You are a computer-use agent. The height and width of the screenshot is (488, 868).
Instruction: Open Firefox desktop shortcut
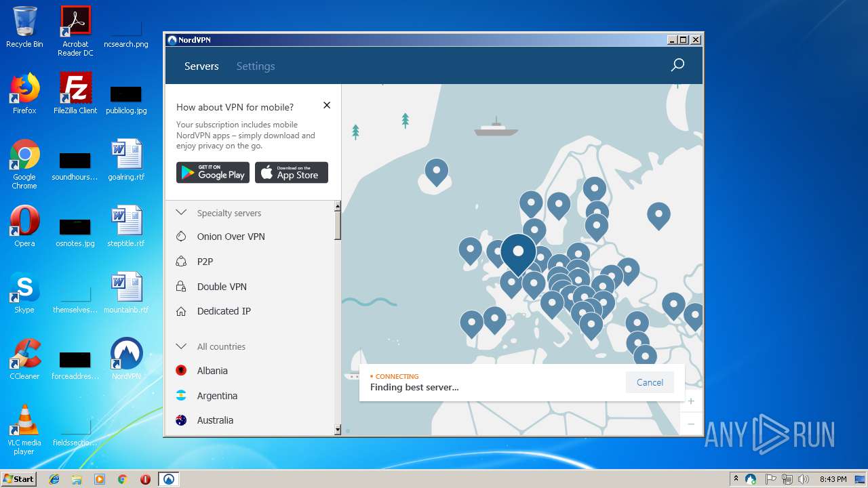(x=24, y=94)
